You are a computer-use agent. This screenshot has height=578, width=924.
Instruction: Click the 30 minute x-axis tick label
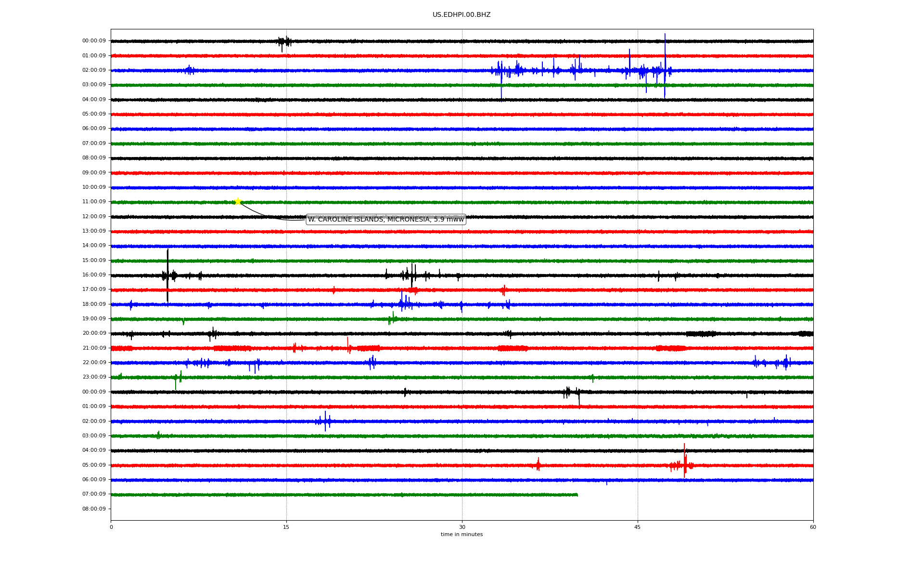[462, 527]
